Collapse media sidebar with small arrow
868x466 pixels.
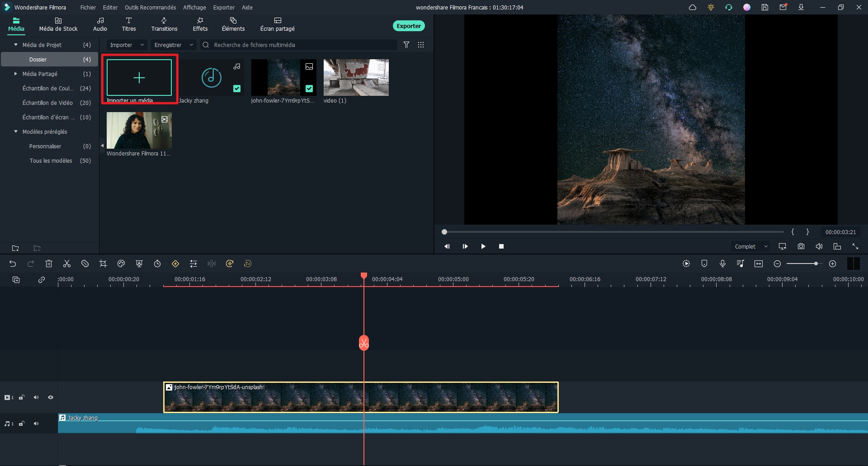tap(102, 146)
